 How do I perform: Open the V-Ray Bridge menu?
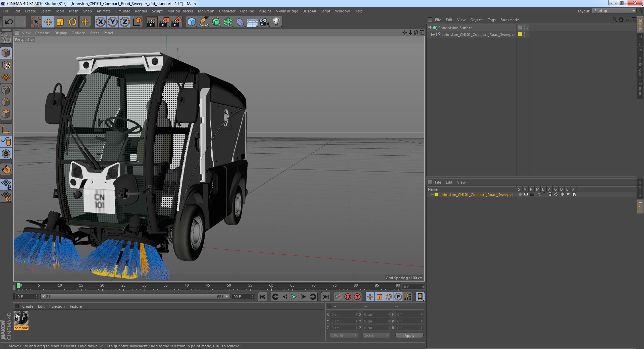(x=287, y=11)
